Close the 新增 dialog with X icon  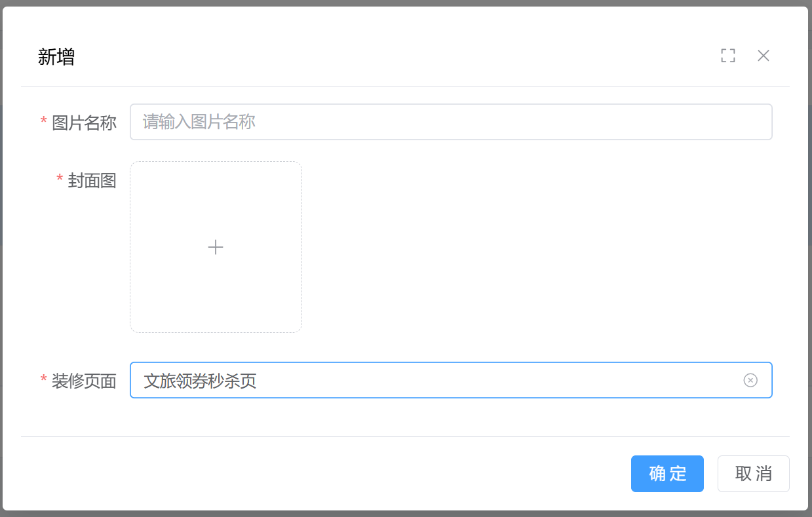[x=763, y=56]
